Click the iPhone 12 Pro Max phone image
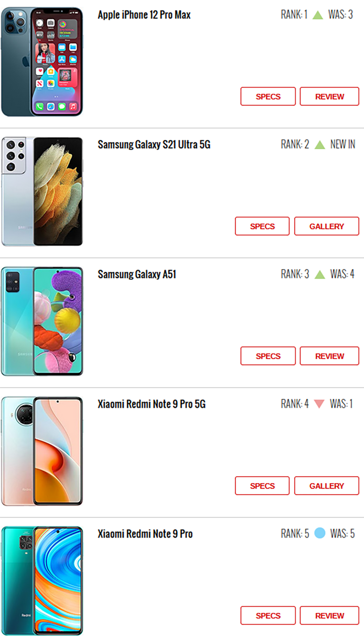 (42, 61)
